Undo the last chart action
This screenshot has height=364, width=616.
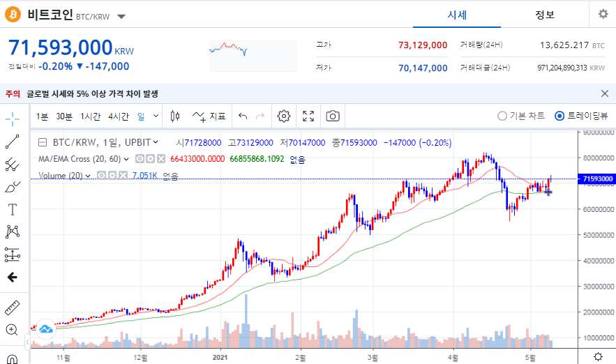243,116
